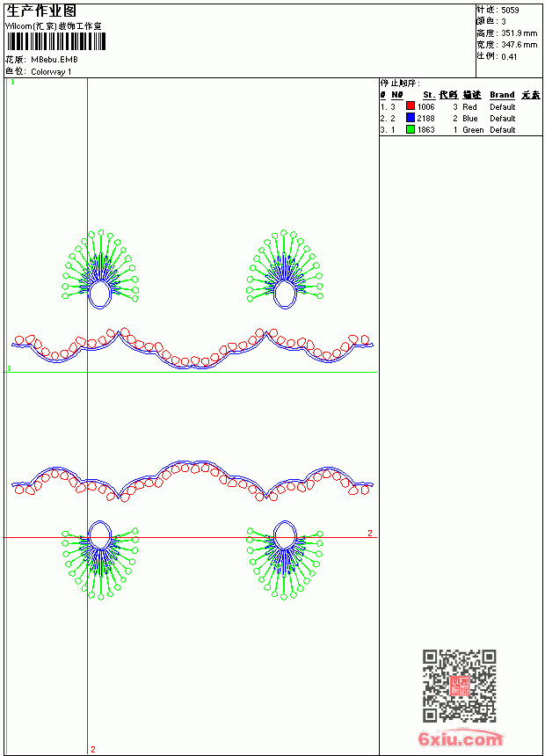
Task: Select the stitch count "1006" in the Red row
Action: pos(425,107)
